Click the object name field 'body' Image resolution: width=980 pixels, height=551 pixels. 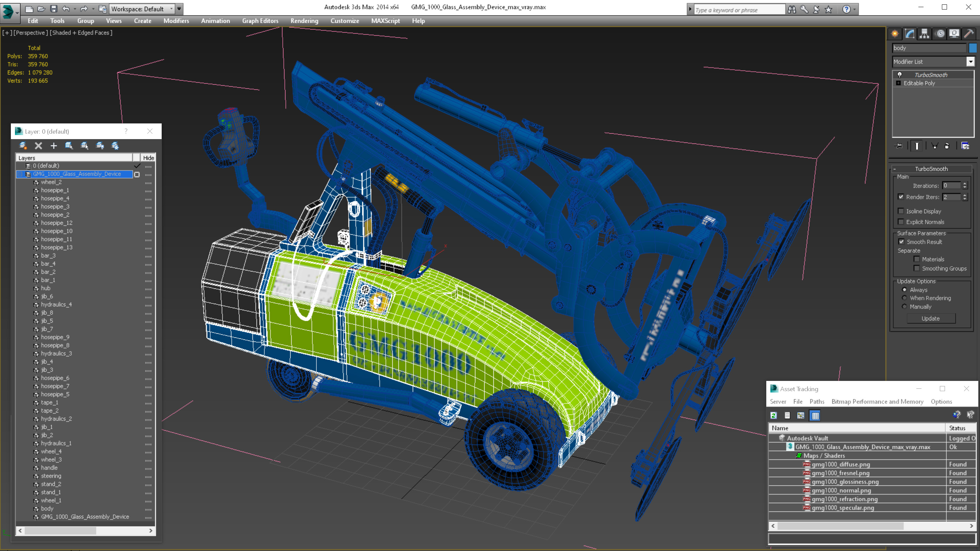point(929,48)
